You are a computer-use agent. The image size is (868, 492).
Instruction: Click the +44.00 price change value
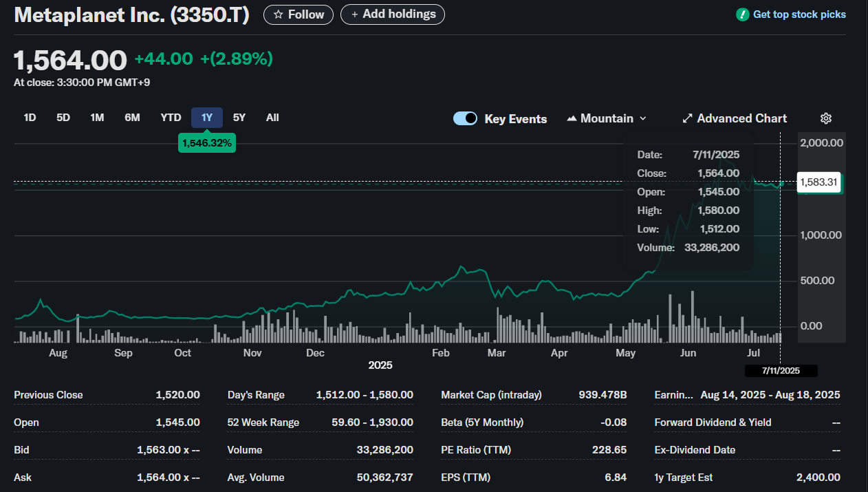coord(164,59)
